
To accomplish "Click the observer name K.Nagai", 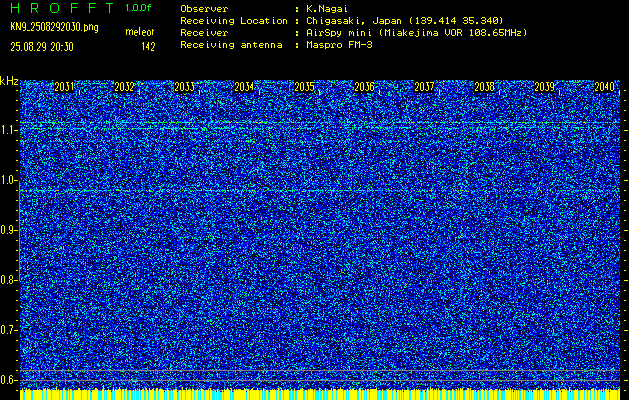I will [327, 9].
